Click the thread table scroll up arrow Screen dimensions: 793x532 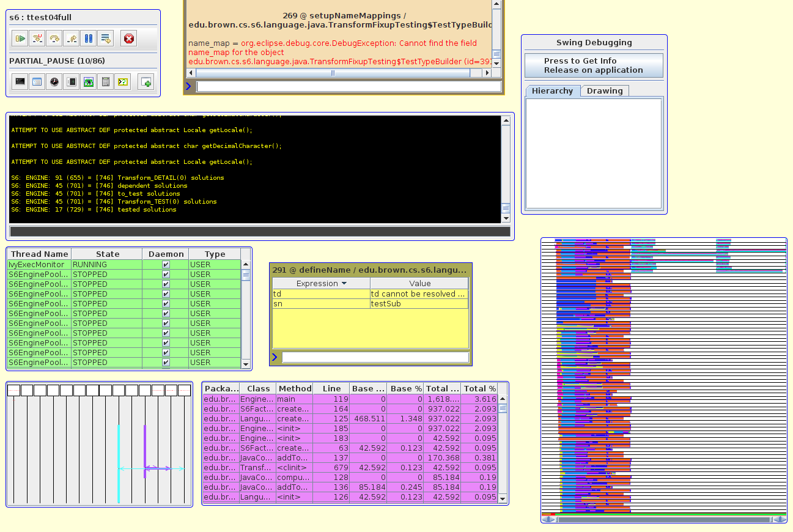[x=246, y=265]
